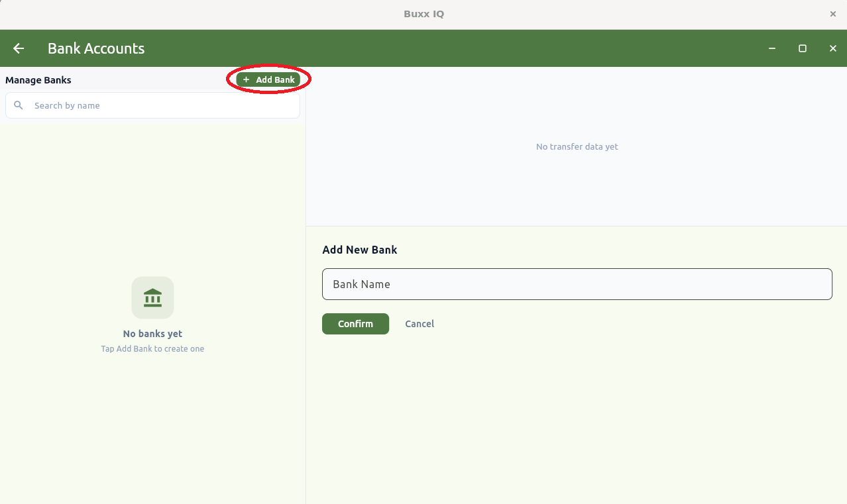Click the 'Add New Bank' heading
The height and width of the screenshot is (504, 847).
360,250
